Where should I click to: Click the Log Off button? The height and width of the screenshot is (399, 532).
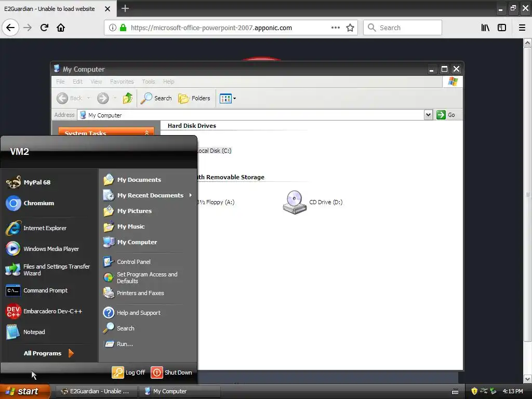tap(129, 372)
